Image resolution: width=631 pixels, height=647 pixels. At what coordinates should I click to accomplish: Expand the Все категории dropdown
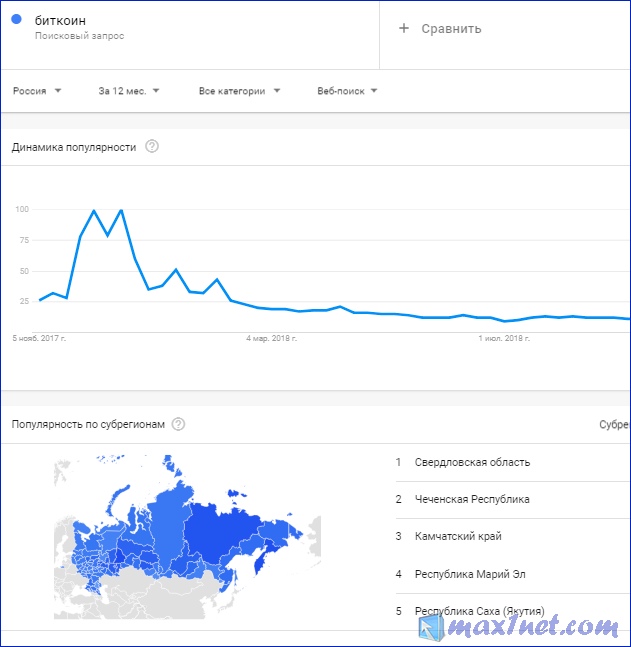pyautogui.click(x=239, y=91)
